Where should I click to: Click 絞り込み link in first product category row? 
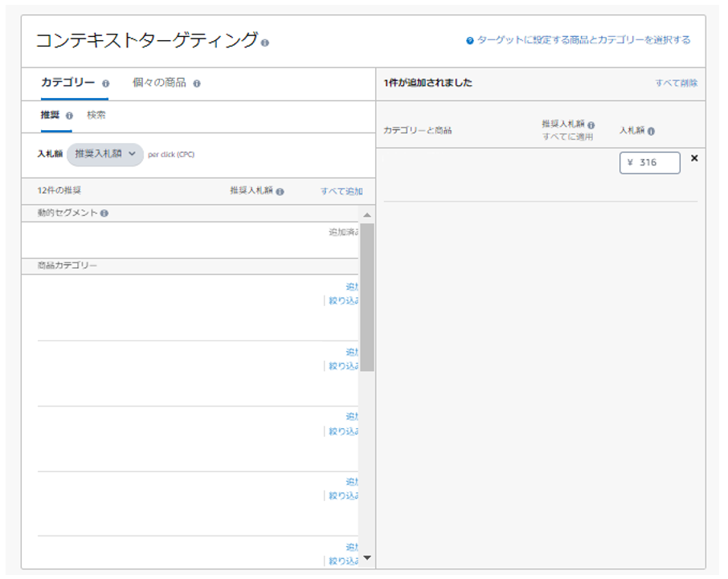click(344, 300)
